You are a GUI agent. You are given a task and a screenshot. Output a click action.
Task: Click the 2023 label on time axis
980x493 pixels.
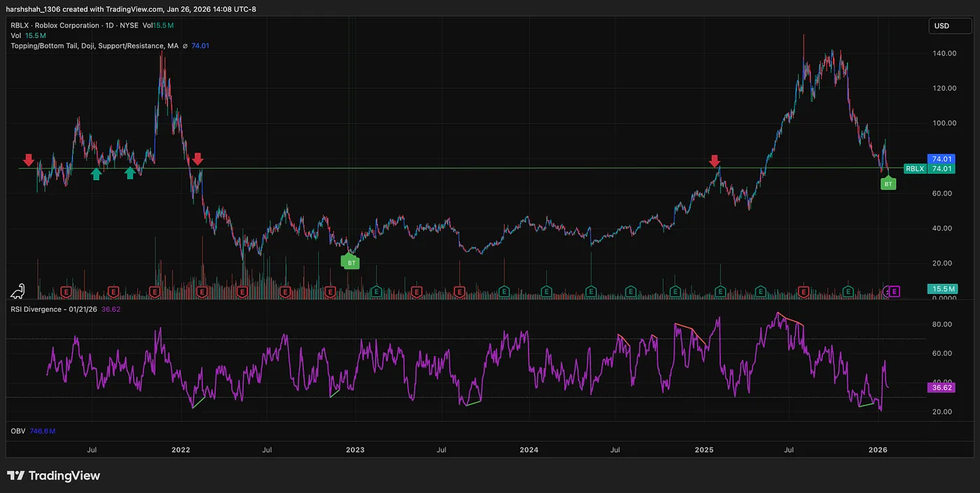click(355, 450)
